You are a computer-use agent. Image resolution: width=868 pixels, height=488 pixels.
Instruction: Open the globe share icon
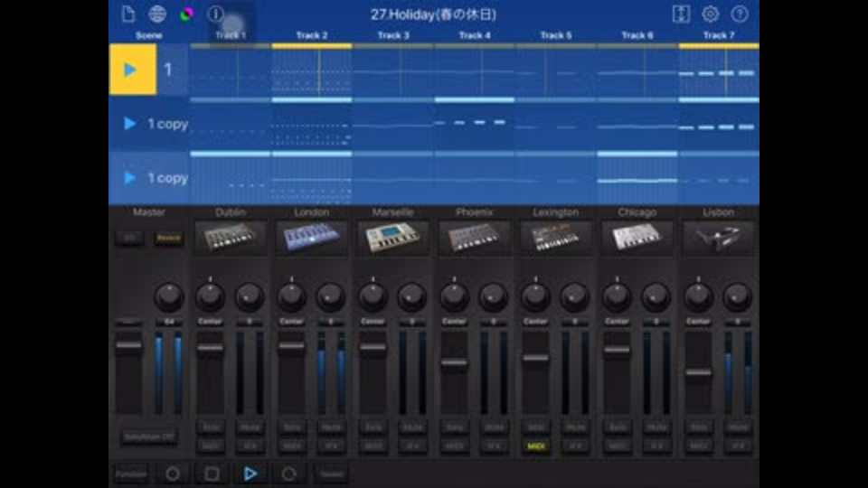coord(157,14)
